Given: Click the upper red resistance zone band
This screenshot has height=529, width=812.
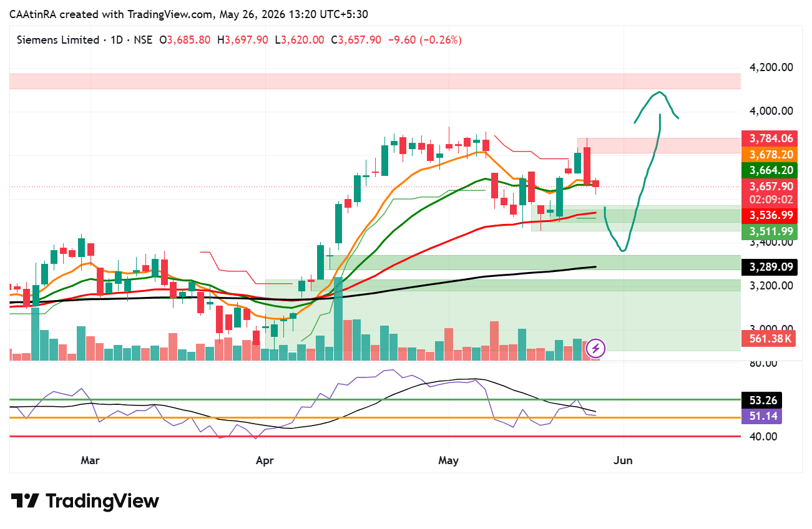Looking at the screenshot, I should point(374,81).
